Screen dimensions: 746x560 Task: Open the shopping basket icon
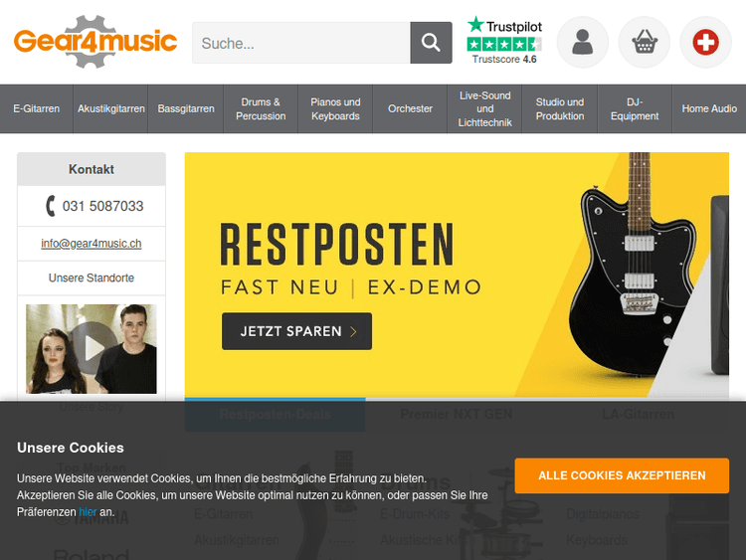click(645, 43)
